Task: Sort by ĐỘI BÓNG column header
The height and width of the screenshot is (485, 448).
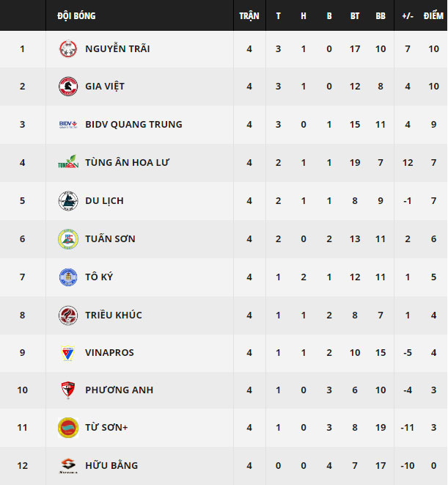Action: click(76, 15)
